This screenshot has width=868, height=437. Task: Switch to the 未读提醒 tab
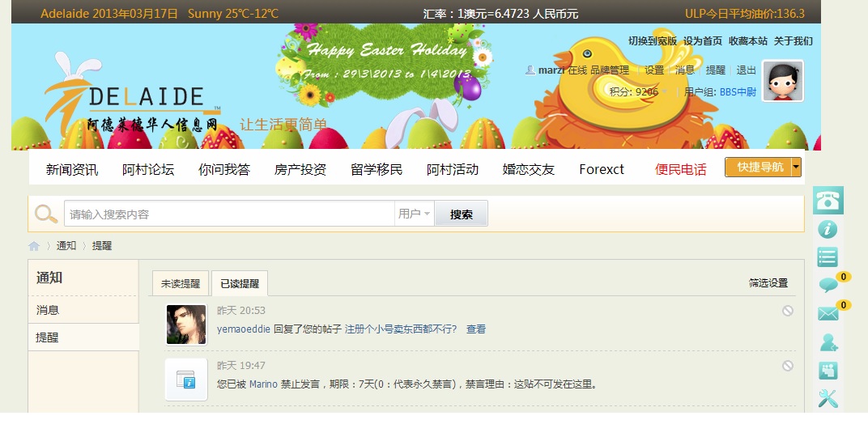tap(180, 284)
